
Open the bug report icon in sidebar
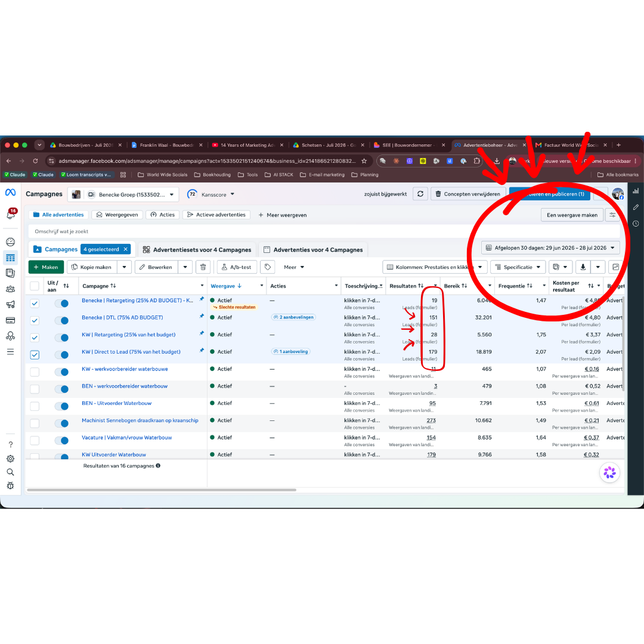click(10, 485)
